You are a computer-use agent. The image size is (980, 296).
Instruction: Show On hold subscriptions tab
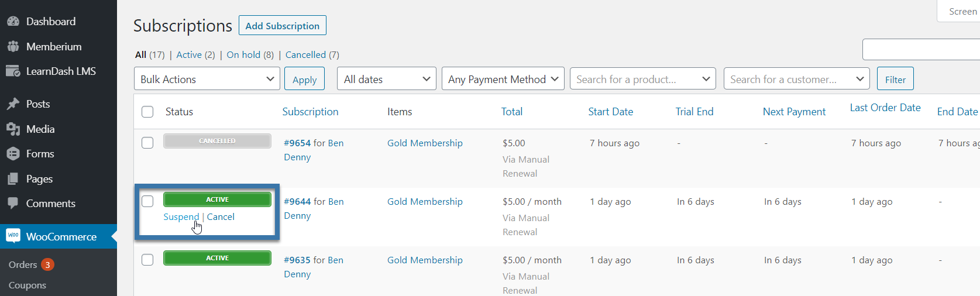(250, 54)
